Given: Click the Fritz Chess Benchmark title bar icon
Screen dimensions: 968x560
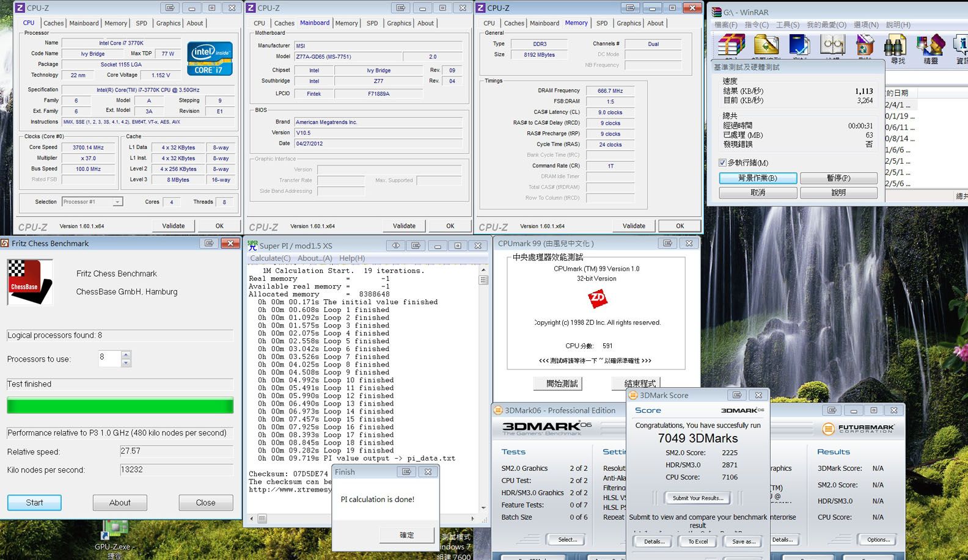Looking at the screenshot, I should 5,243.
